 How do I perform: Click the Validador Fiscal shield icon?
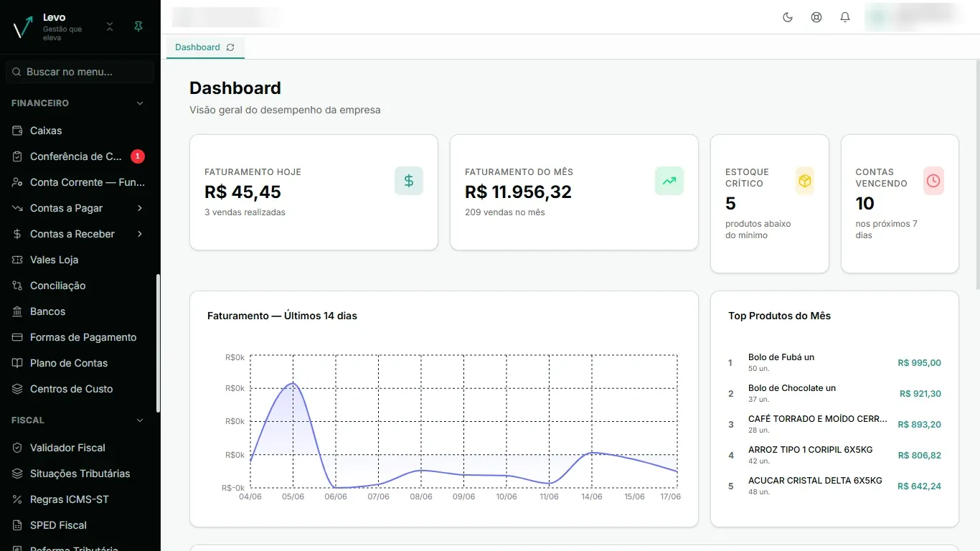point(17,448)
